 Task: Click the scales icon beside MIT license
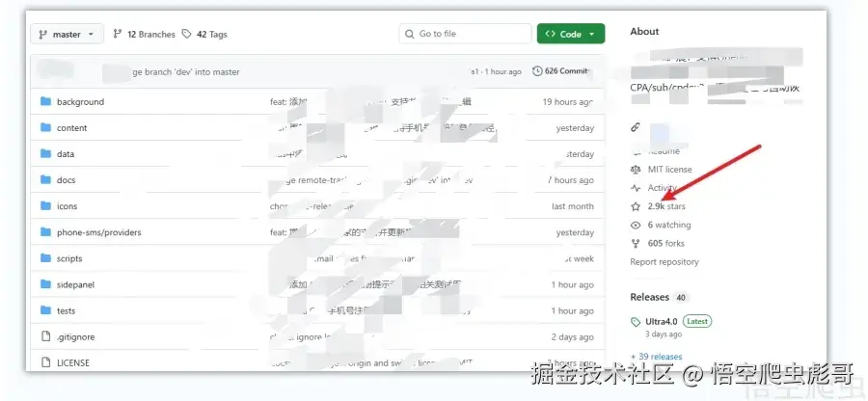(x=635, y=170)
